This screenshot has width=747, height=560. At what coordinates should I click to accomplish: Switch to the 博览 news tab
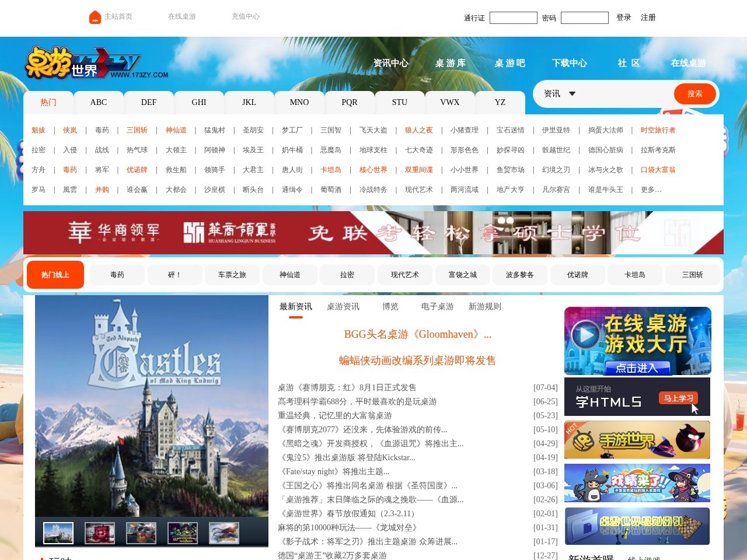pyautogui.click(x=390, y=307)
